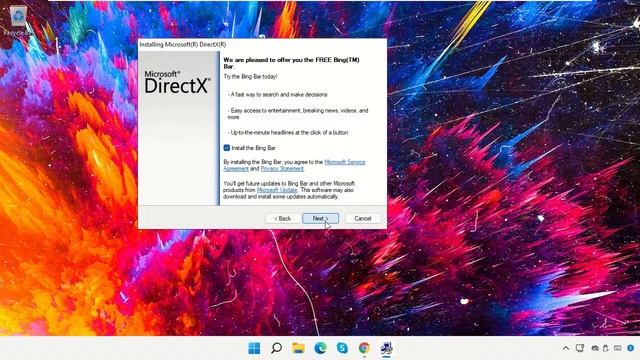Open the Recycle Bin desktop icon

tap(18, 20)
